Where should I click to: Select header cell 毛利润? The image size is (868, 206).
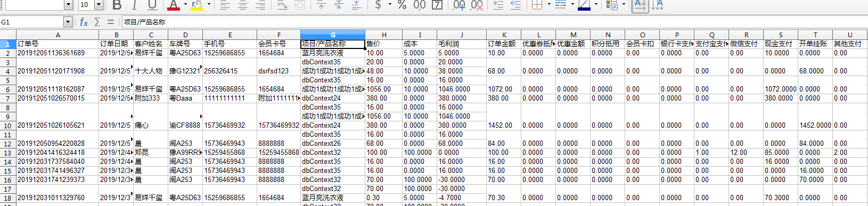462,44
